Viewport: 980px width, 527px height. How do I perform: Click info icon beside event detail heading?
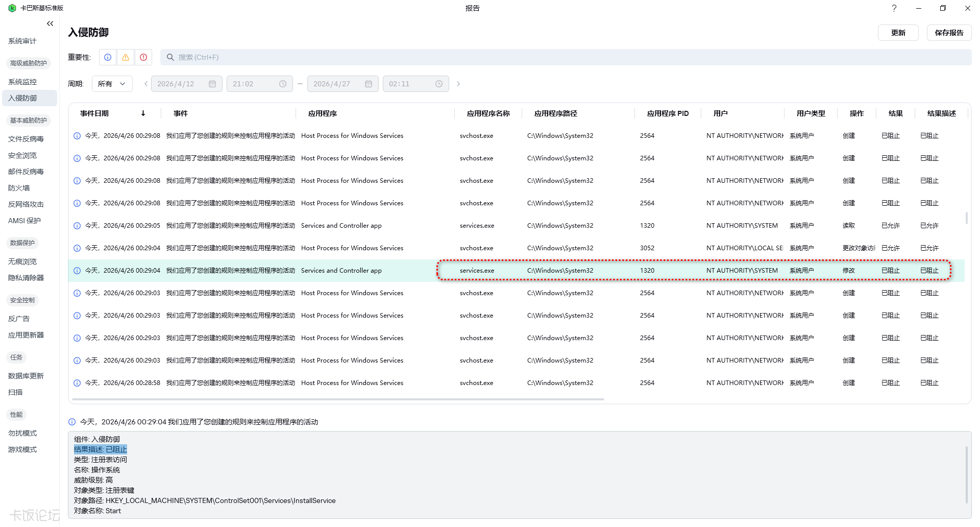[x=72, y=422]
